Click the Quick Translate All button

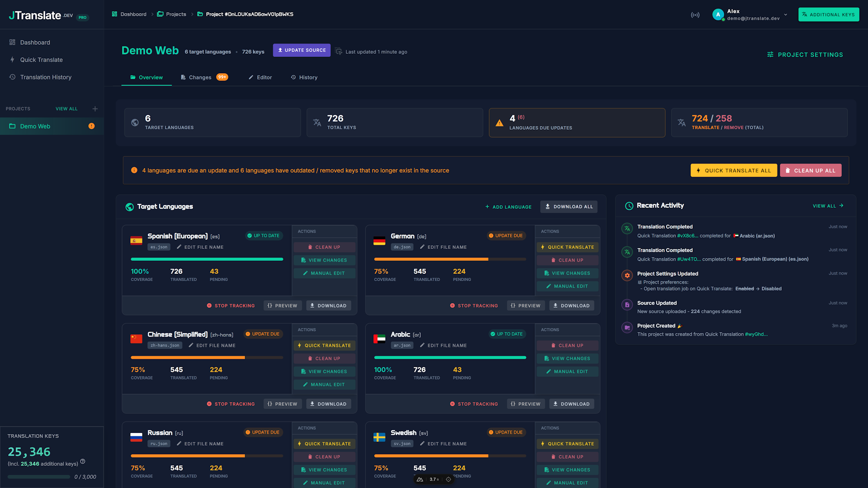click(733, 170)
